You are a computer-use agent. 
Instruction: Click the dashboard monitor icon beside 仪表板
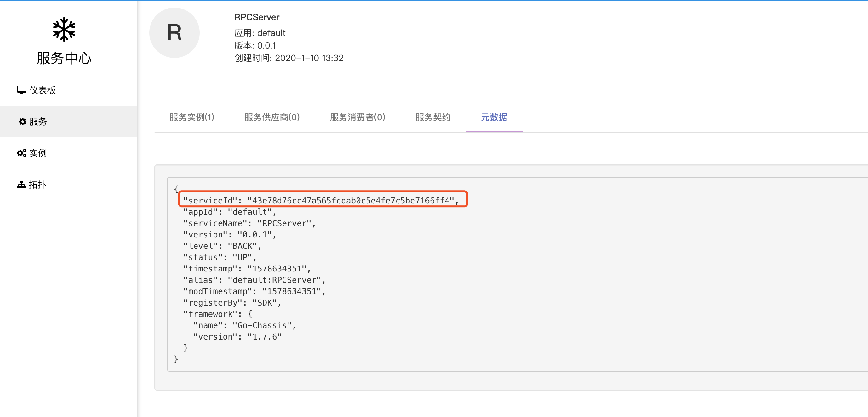coord(21,89)
